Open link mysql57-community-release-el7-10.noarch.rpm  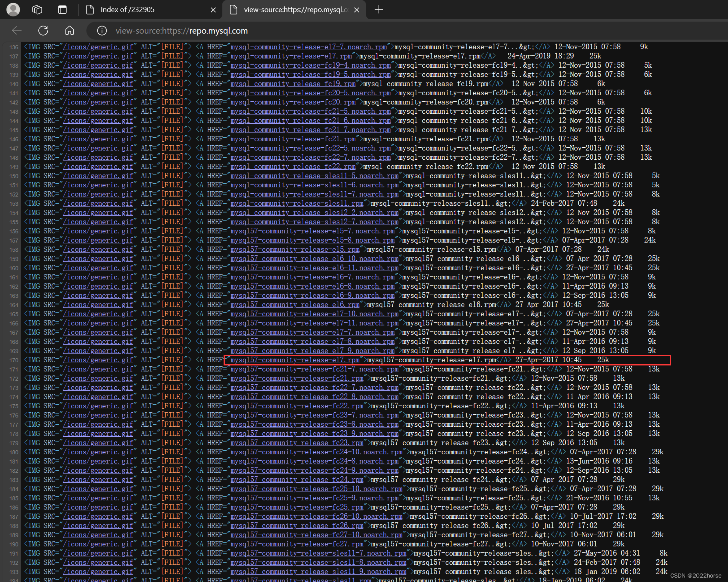pos(315,314)
